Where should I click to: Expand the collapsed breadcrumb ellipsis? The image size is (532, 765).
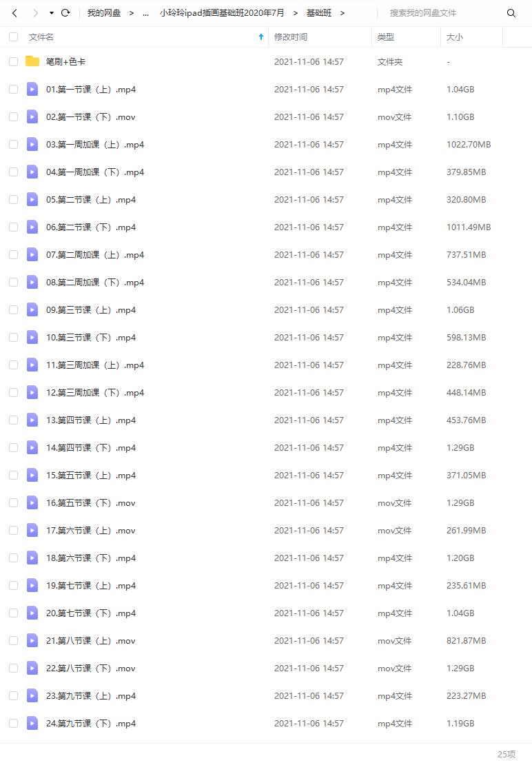coord(145,14)
